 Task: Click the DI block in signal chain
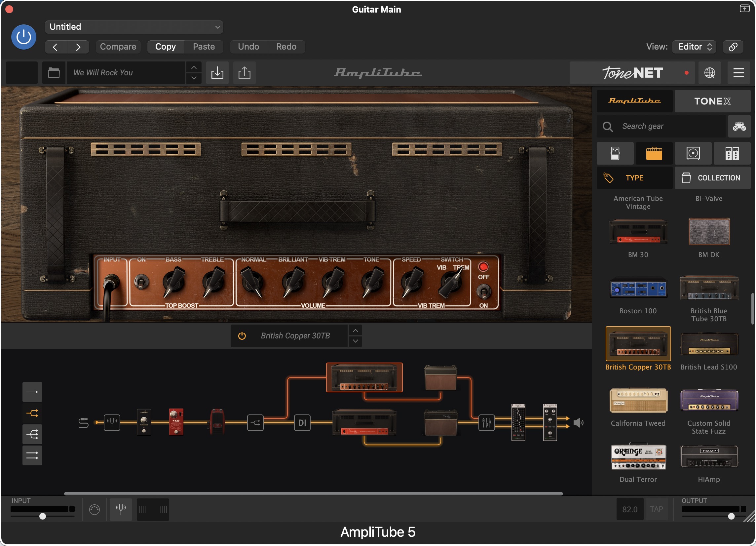[x=302, y=423]
